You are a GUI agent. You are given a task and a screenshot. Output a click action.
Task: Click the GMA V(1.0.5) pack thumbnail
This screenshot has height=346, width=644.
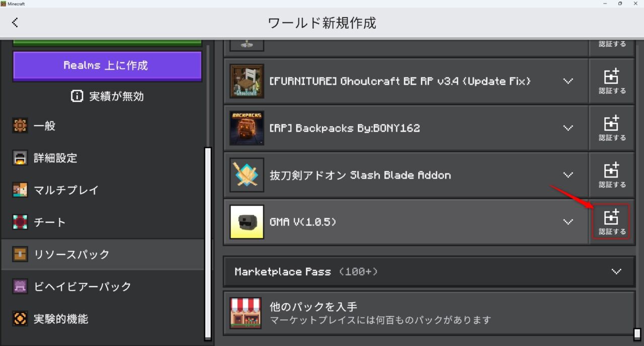click(x=247, y=222)
